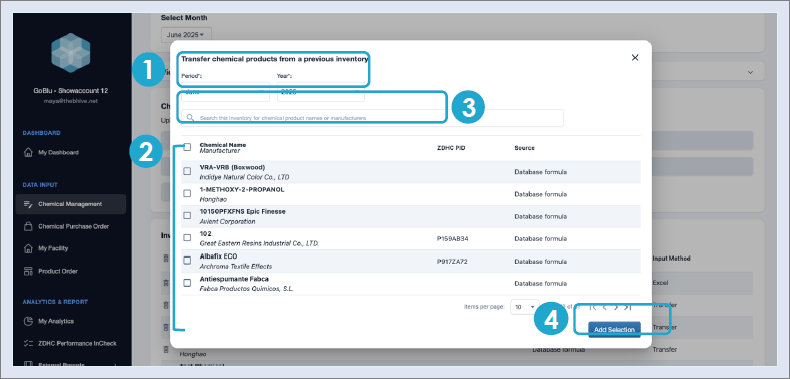Viewport: 790px width, 379px height.
Task: Open My Dashboard menu item
Action: tap(71, 152)
